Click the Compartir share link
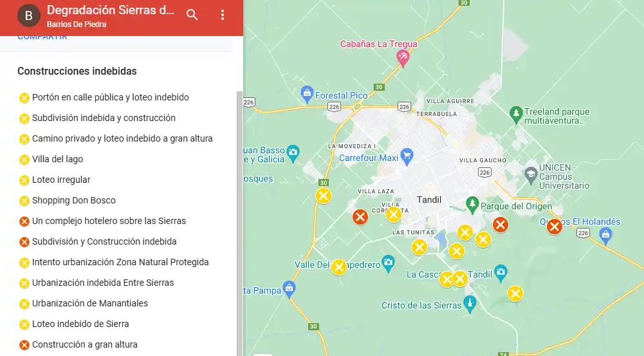644x356 pixels. click(x=42, y=37)
